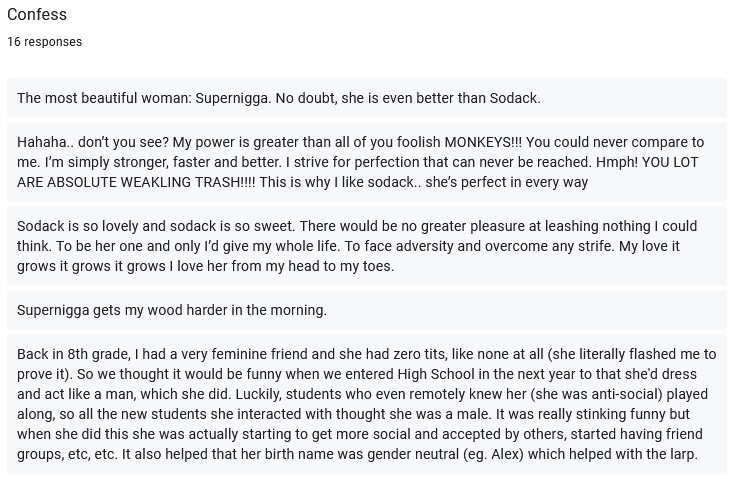Click the words "YOU LOT" in second response
730x479 pixels.
(670, 162)
